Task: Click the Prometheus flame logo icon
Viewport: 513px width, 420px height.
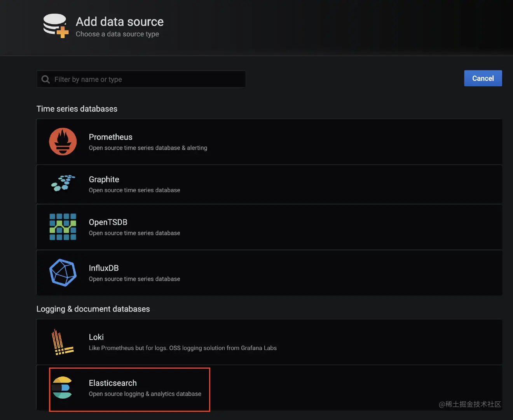Action: [63, 142]
